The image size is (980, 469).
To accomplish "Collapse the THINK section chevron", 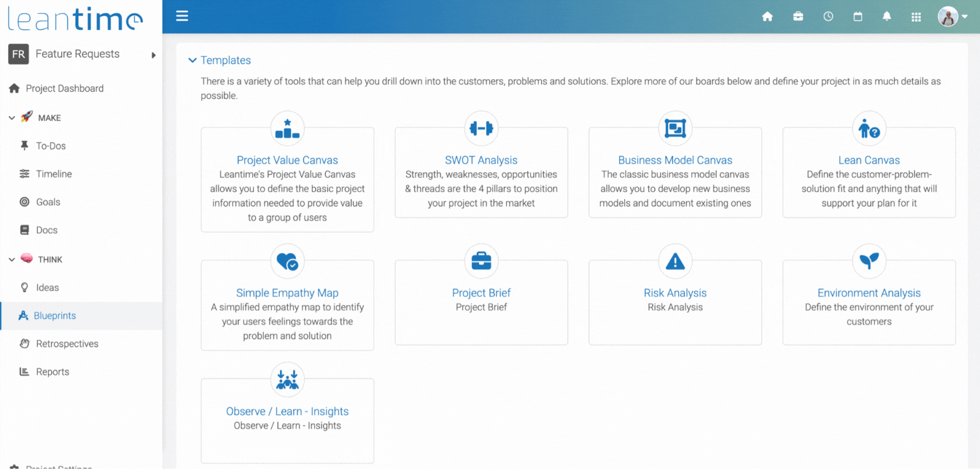I will [12, 260].
